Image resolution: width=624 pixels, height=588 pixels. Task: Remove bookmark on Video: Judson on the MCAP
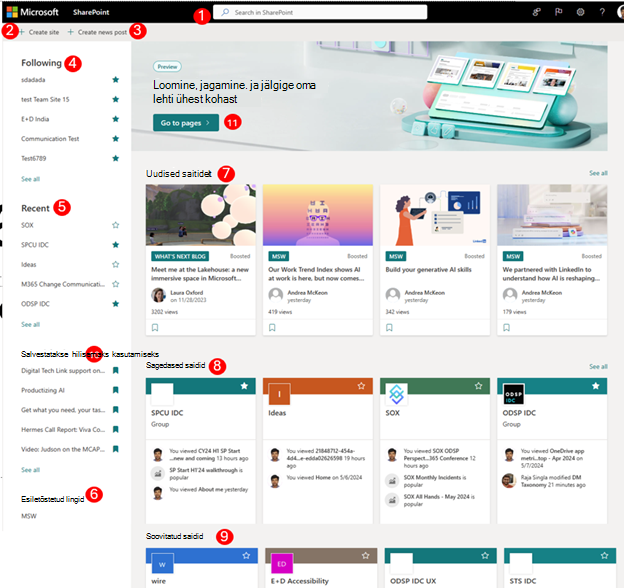(x=115, y=449)
